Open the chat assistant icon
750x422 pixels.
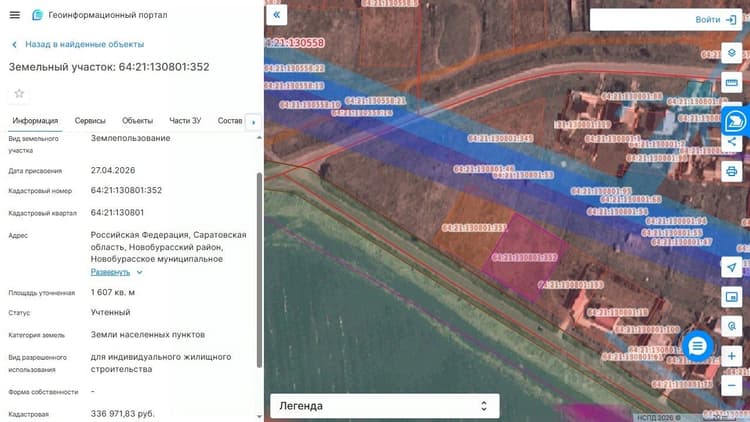(x=736, y=121)
